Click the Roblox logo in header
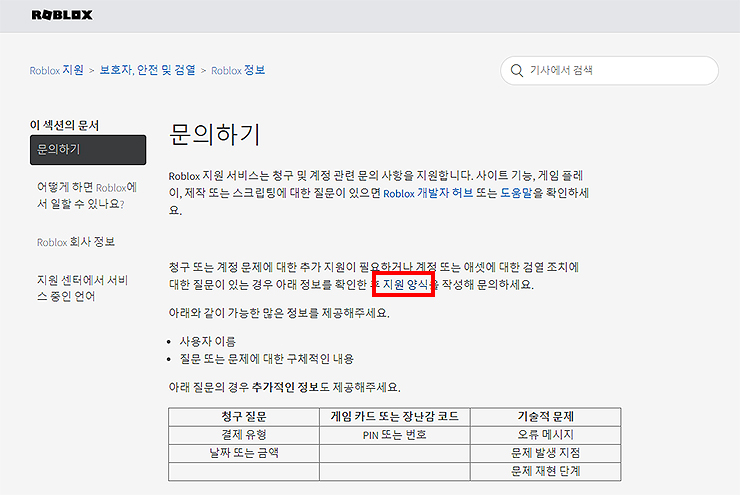The image size is (740, 495). tap(62, 15)
